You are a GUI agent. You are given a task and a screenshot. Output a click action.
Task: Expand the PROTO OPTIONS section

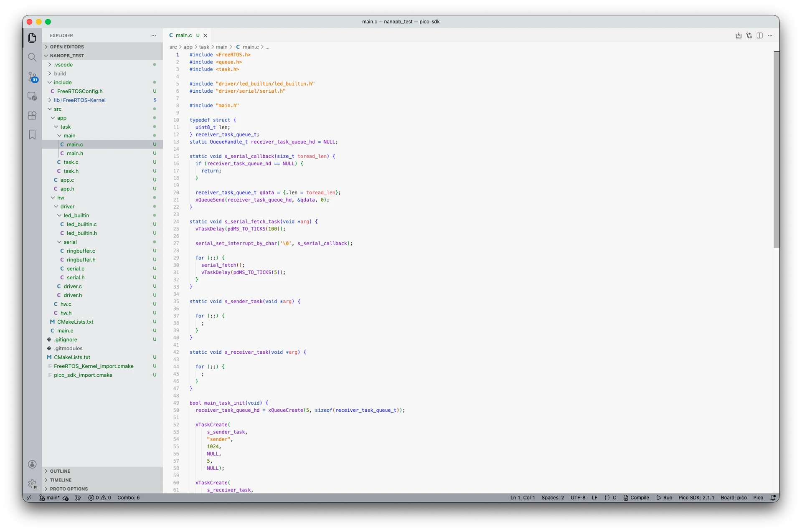point(69,489)
